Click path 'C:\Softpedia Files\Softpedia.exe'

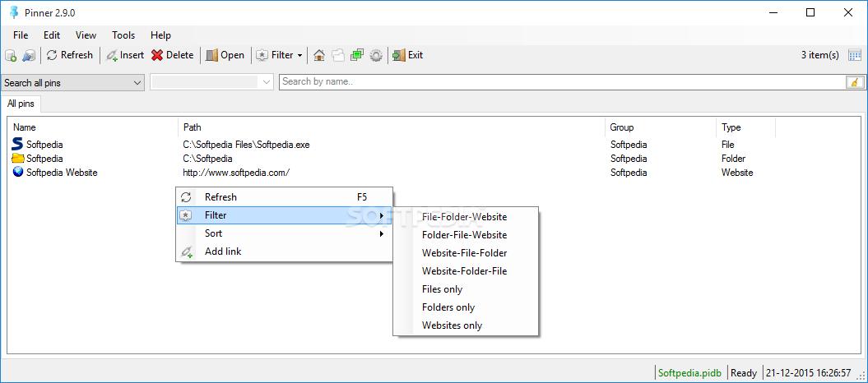tap(246, 145)
